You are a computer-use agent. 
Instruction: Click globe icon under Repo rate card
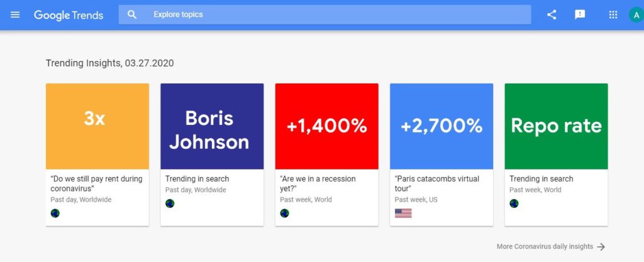coord(514,204)
